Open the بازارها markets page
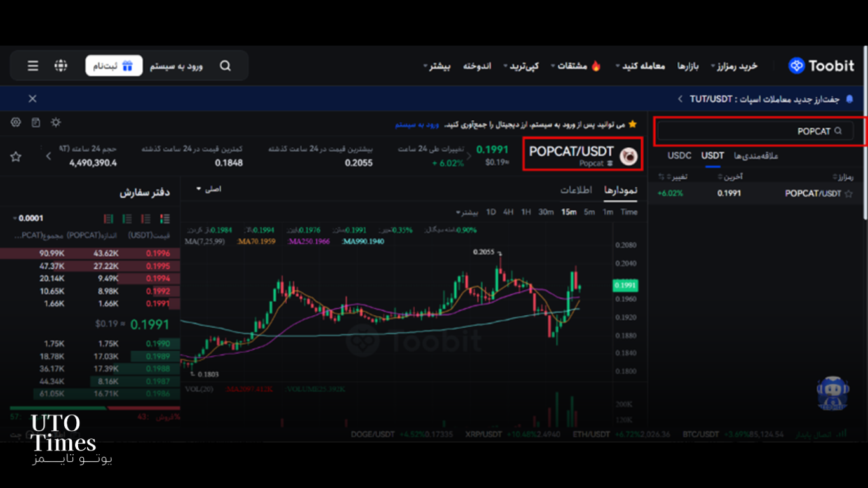The width and height of the screenshot is (868, 488). [688, 66]
